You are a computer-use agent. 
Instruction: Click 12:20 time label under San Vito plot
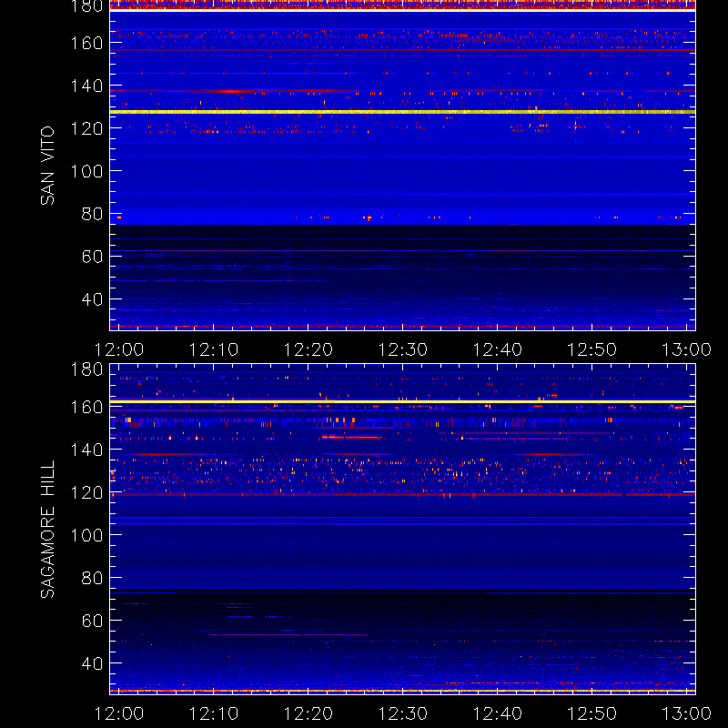[x=308, y=349]
